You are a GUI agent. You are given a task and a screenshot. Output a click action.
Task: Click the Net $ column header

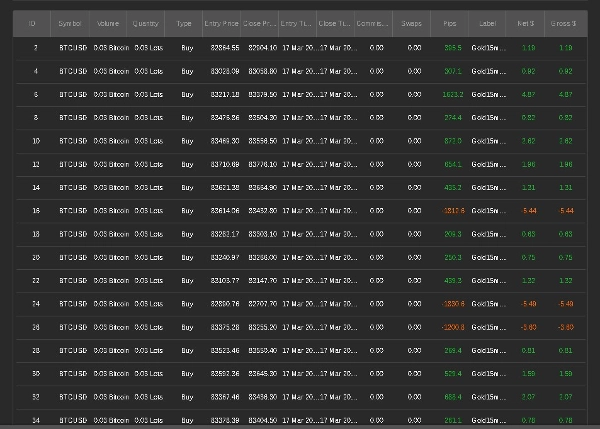[x=526, y=22]
